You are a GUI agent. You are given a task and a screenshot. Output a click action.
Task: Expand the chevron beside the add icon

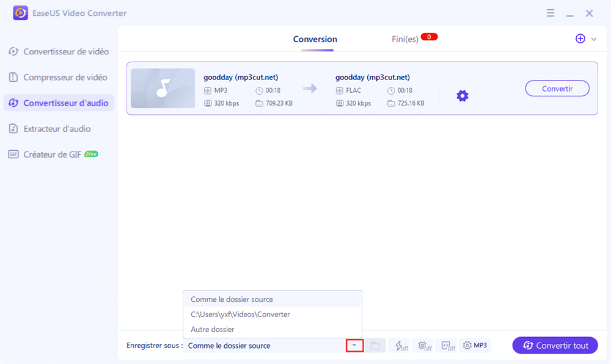[594, 39]
